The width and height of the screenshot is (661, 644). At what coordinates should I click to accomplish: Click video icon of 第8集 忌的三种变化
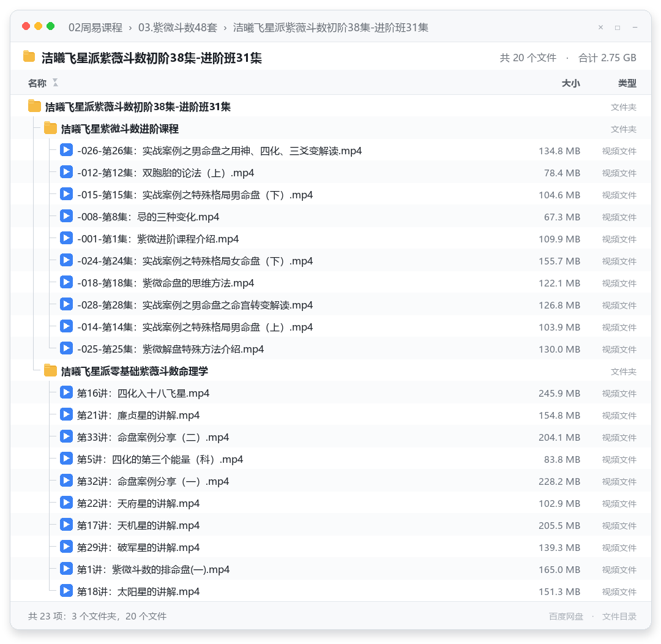(66, 216)
